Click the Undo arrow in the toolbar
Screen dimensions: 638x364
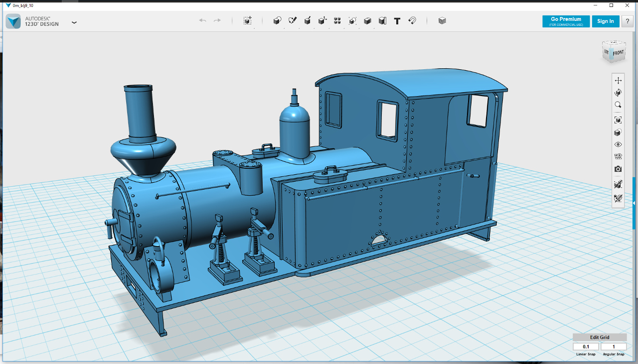click(x=202, y=20)
